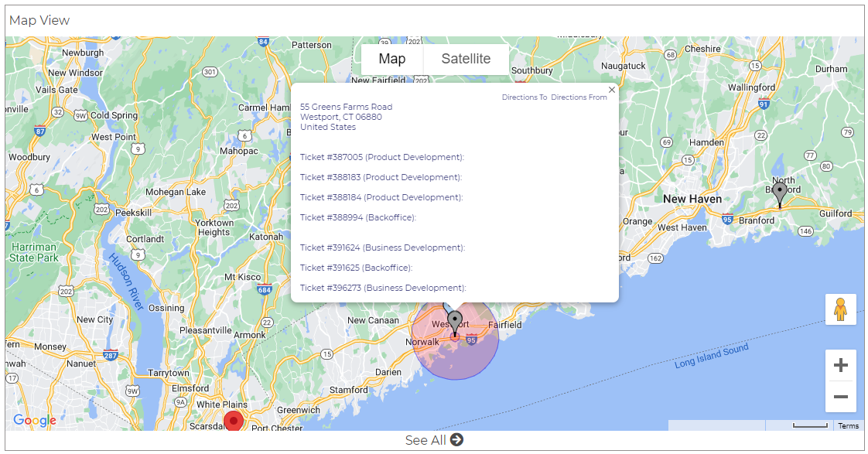Select the gray pin near Branford
868x454 pixels.
780,196
